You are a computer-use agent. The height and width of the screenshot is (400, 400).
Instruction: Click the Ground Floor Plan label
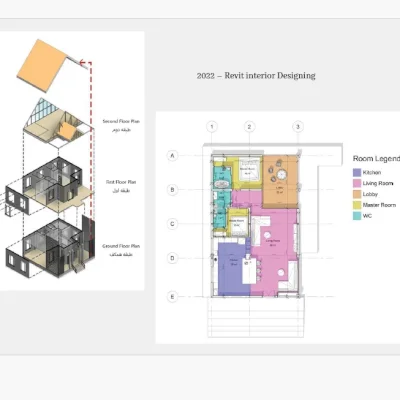point(121,246)
